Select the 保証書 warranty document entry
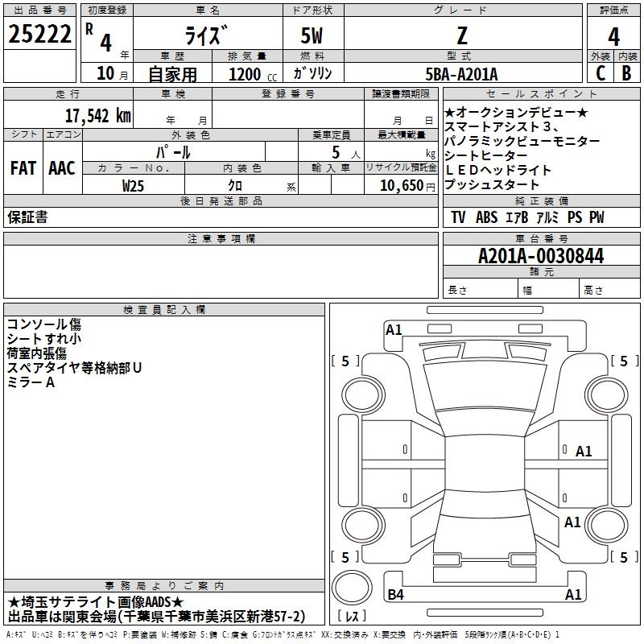The image size is (644, 644). click(28, 217)
